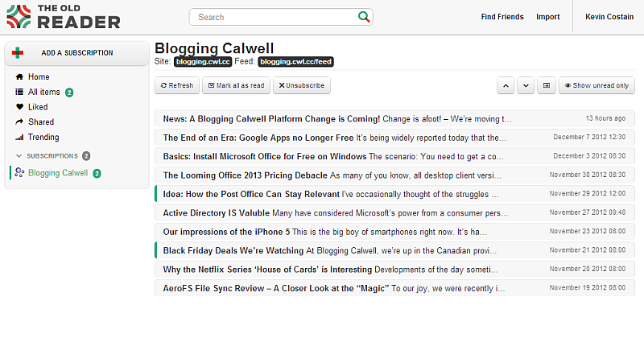Screen dimensions: 644x342
Task: Open the Trending section
Action: click(x=43, y=137)
